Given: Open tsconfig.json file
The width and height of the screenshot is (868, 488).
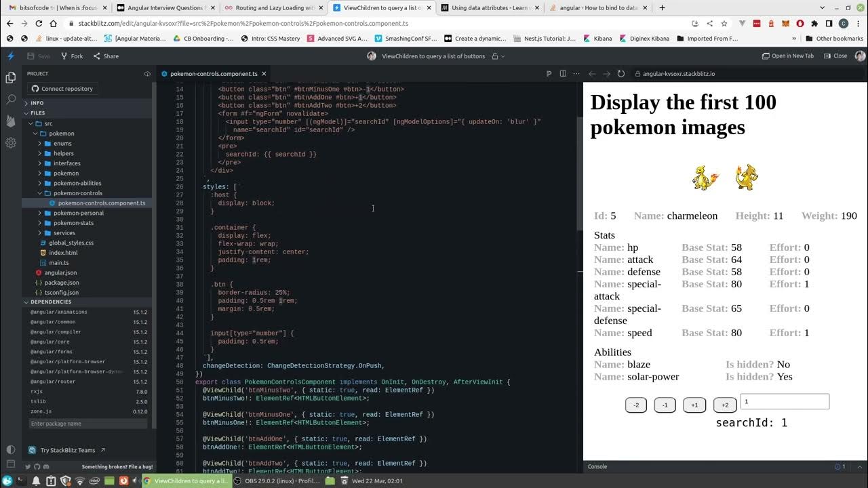Looking at the screenshot, I should pyautogui.click(x=62, y=292).
